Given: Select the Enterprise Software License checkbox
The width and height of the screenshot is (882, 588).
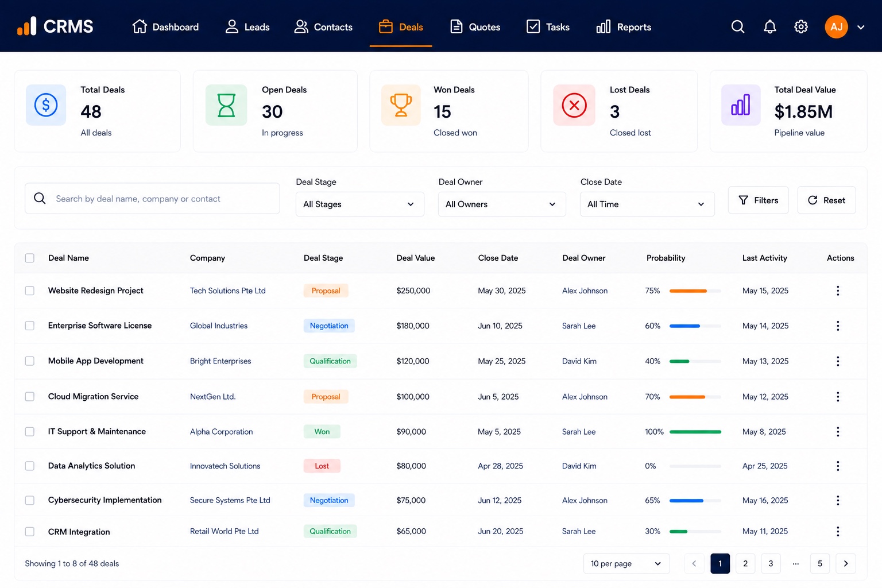Looking at the screenshot, I should 30,326.
